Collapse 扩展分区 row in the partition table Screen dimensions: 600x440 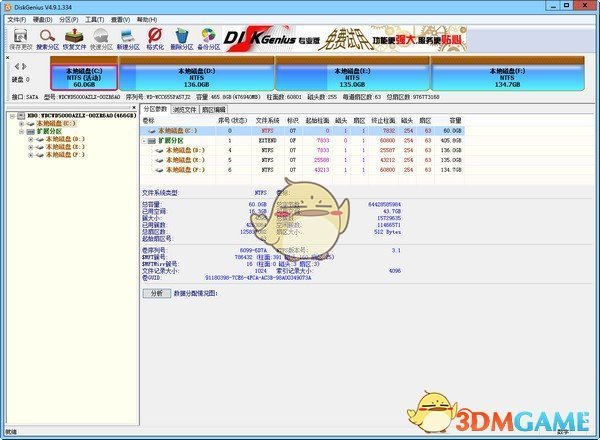[144, 141]
